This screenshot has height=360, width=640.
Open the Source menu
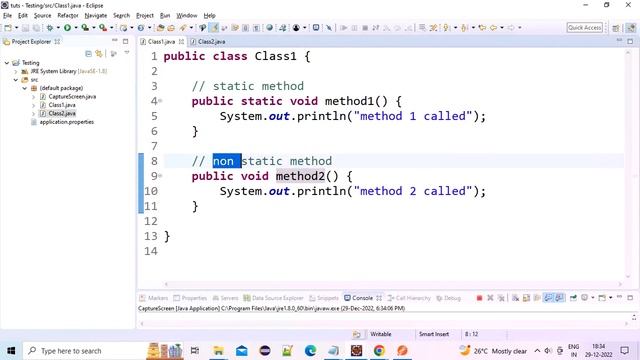point(42,16)
